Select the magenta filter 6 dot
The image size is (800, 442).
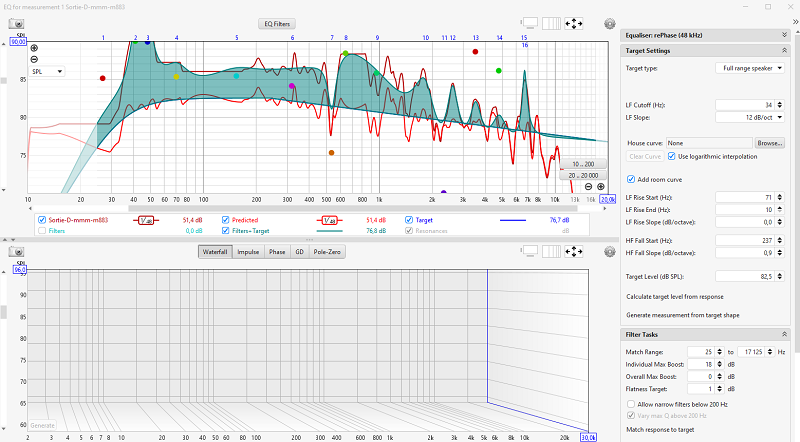point(292,86)
